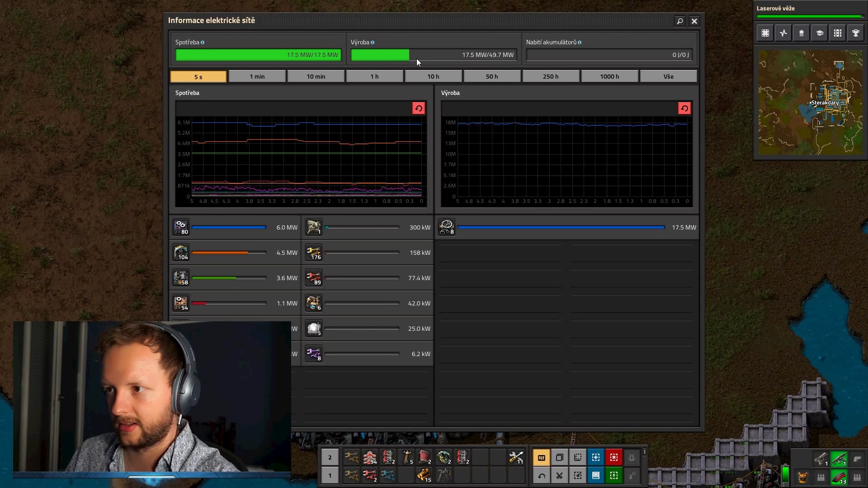
Task: Toggle the 17.5 MW steam engine producer row
Action: (567, 227)
